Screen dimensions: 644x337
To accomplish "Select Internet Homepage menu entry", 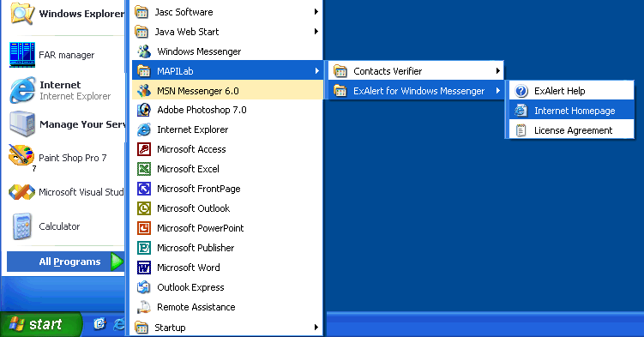I will point(571,111).
